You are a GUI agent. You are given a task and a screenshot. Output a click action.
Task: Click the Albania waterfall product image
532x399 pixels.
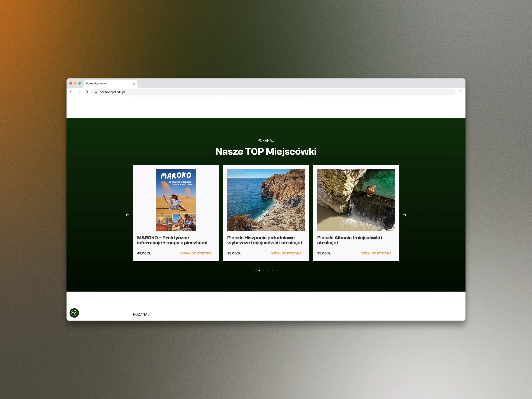tap(356, 200)
